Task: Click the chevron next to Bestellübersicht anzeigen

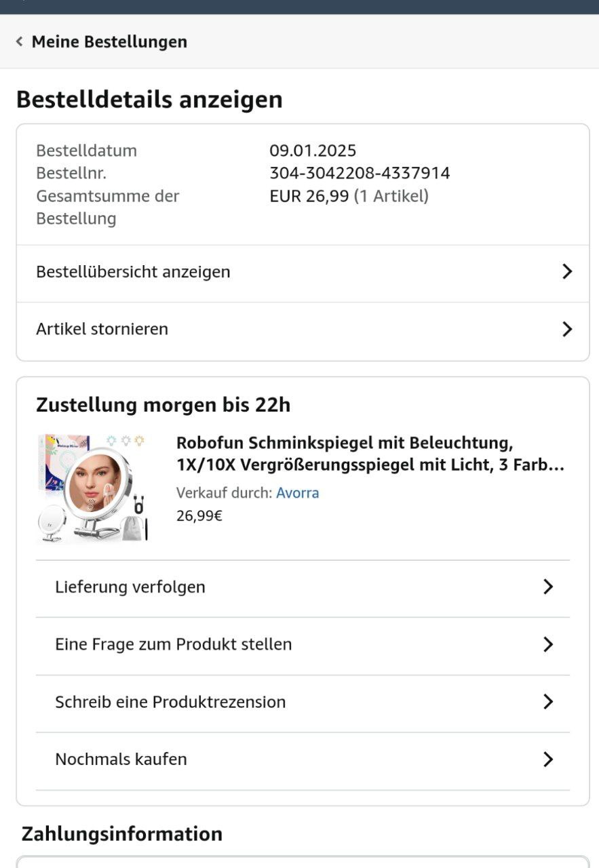Action: (567, 272)
